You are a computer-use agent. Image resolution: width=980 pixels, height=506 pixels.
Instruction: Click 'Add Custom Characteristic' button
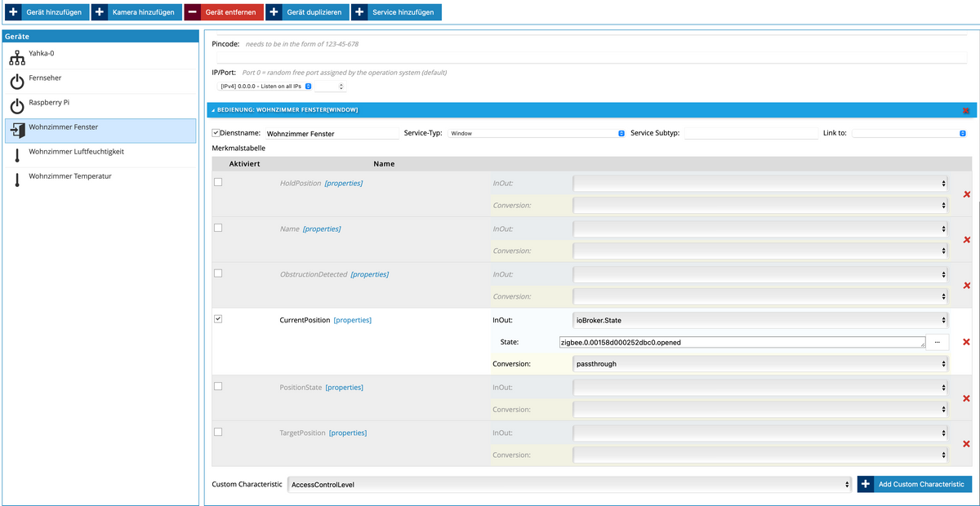point(915,484)
